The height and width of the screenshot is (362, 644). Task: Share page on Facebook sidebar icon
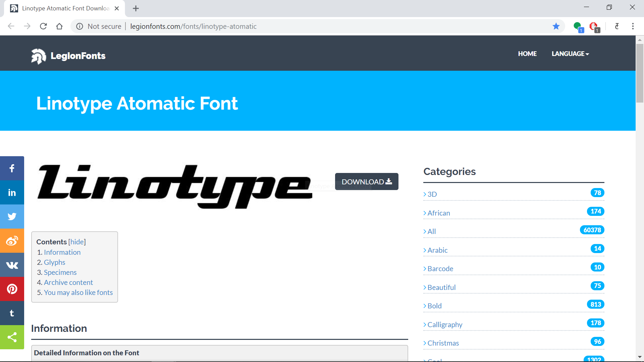12,168
